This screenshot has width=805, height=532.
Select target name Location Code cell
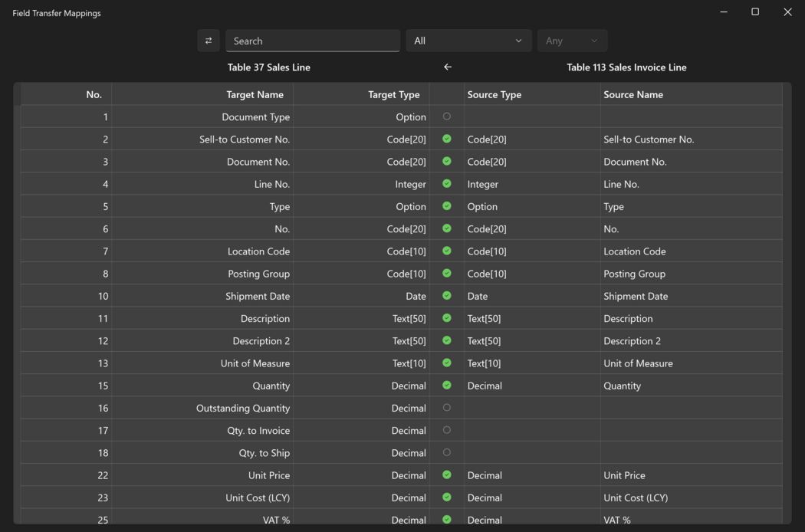(202, 251)
